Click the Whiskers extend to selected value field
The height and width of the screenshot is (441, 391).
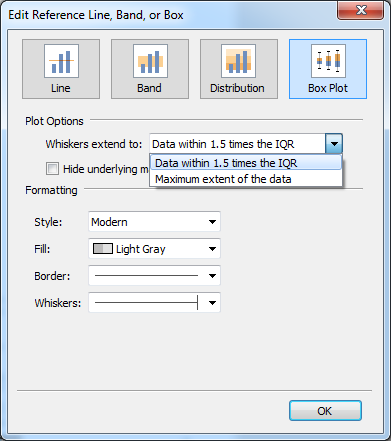237,144
